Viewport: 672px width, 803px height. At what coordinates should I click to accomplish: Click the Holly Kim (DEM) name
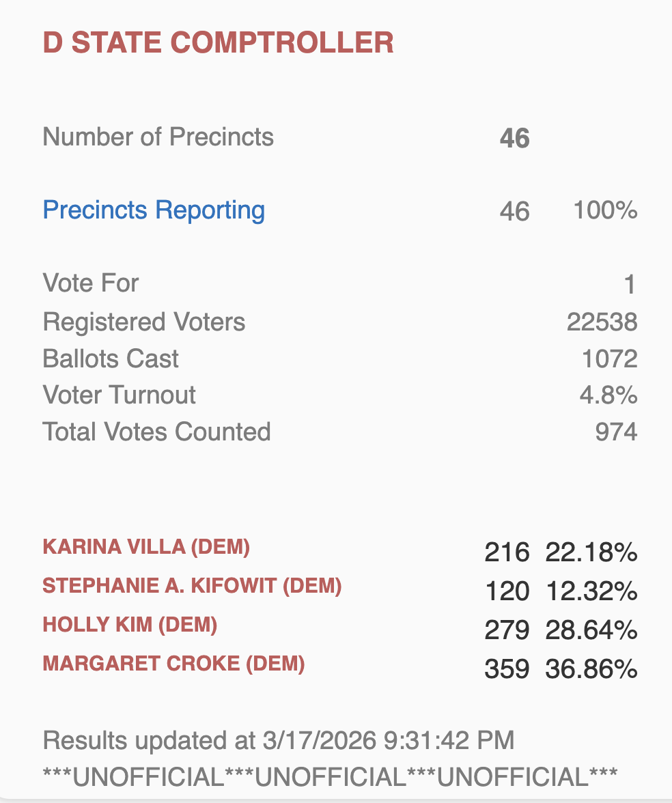tap(130, 625)
